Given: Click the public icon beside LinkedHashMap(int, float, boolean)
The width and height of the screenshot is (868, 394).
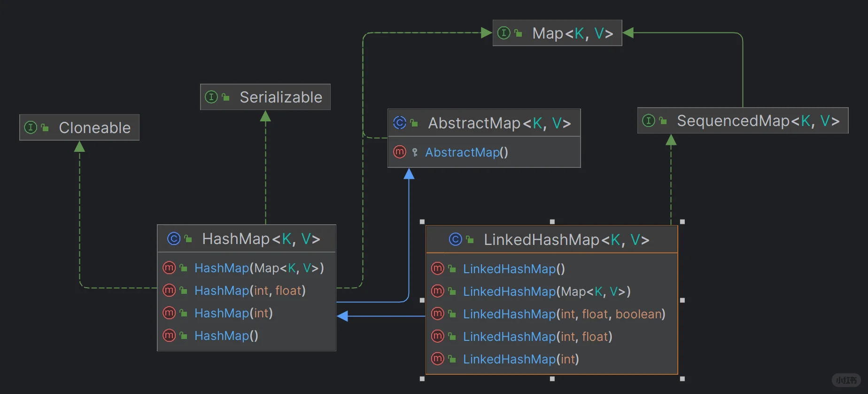Looking at the screenshot, I should [452, 314].
